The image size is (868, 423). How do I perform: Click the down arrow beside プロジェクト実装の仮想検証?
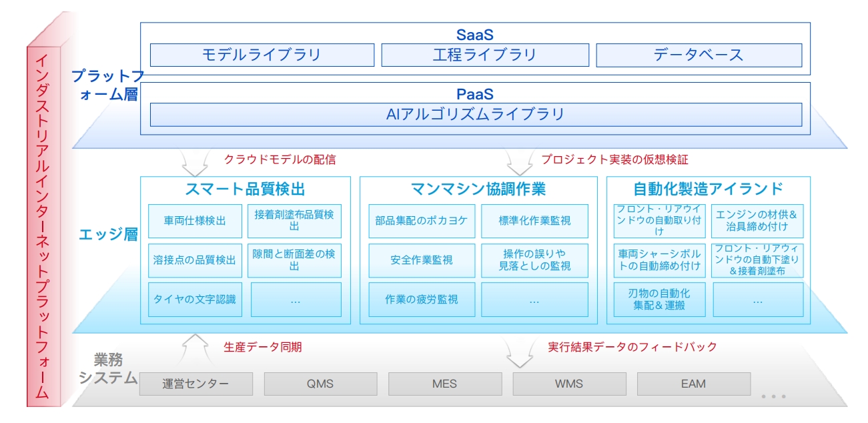click(x=520, y=161)
